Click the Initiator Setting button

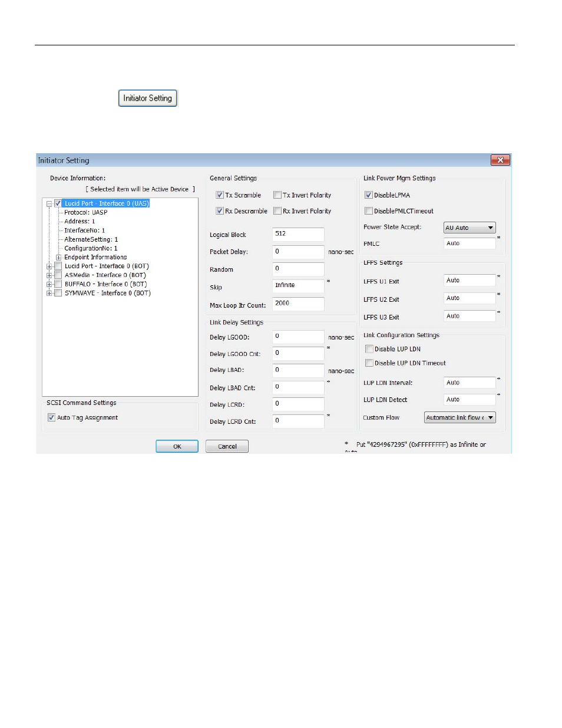[148, 98]
